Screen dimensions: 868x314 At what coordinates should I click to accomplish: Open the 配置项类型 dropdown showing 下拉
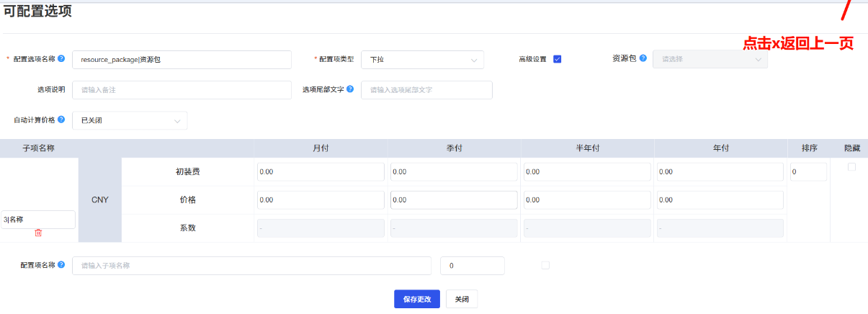click(x=422, y=59)
